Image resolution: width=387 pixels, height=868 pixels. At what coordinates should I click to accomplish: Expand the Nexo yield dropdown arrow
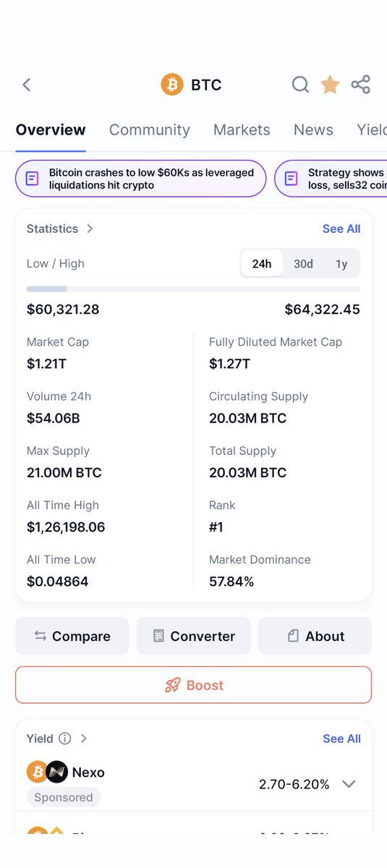coord(349,784)
